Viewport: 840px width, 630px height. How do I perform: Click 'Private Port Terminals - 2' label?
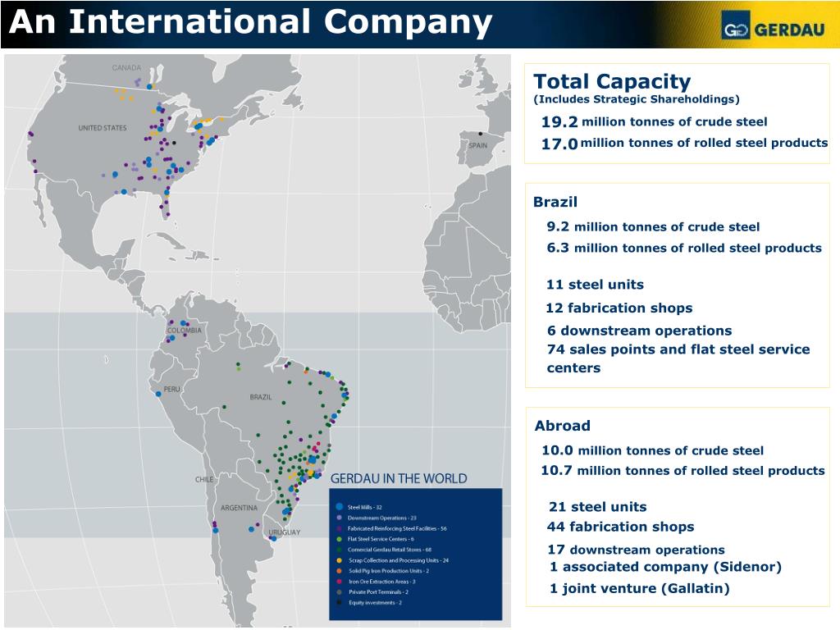pos(379,592)
